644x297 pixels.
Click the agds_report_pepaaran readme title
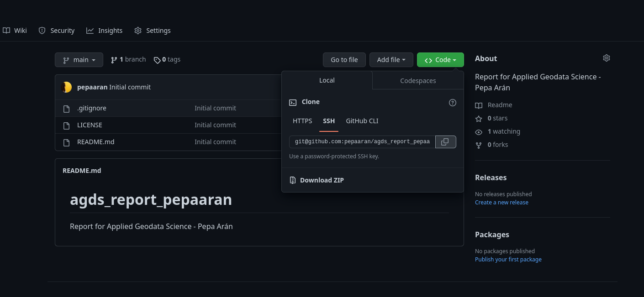(151, 200)
